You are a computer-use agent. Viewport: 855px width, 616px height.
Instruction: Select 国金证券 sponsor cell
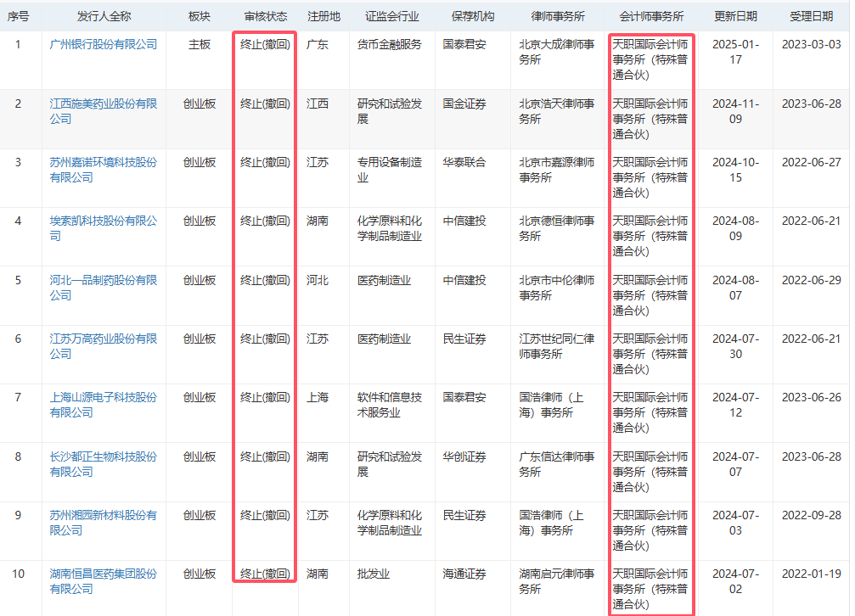(464, 104)
